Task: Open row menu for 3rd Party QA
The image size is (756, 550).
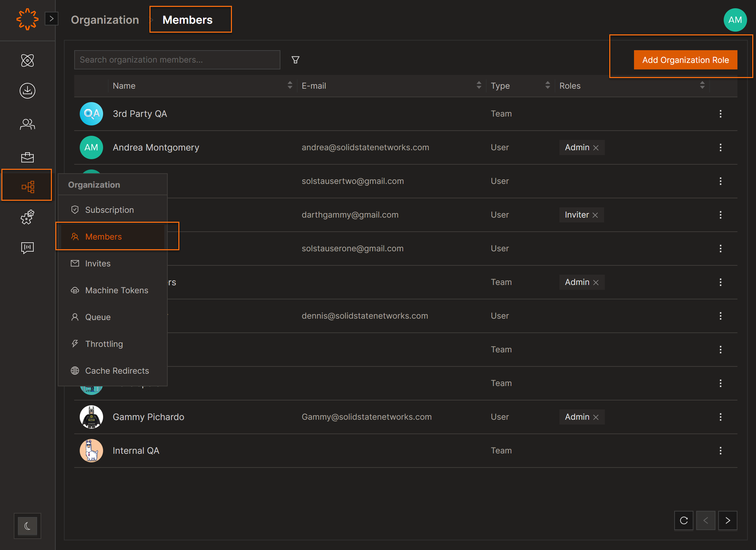Action: point(720,114)
